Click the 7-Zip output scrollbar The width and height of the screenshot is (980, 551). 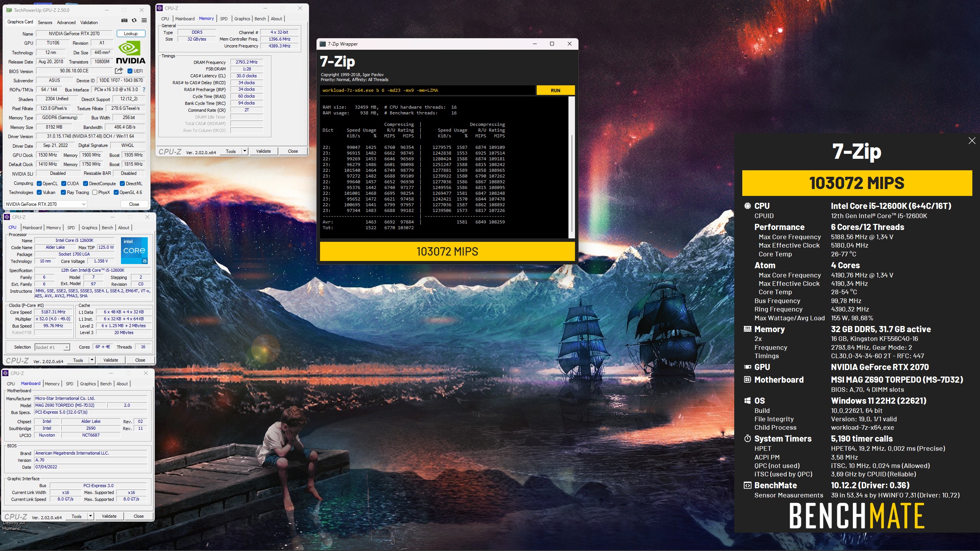tap(572, 168)
